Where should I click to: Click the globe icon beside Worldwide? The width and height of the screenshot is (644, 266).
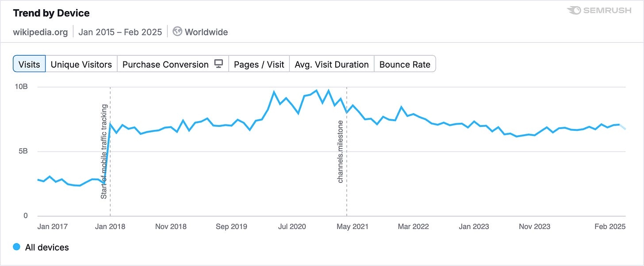point(177,32)
